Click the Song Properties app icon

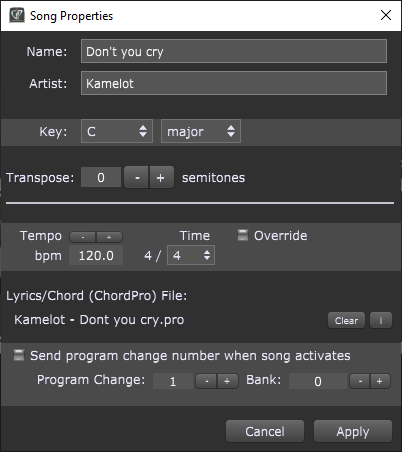(x=16, y=15)
